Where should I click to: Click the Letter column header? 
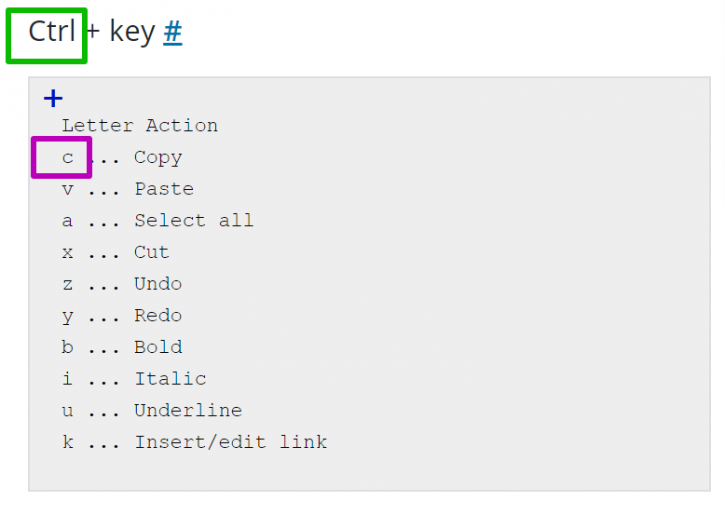98,125
